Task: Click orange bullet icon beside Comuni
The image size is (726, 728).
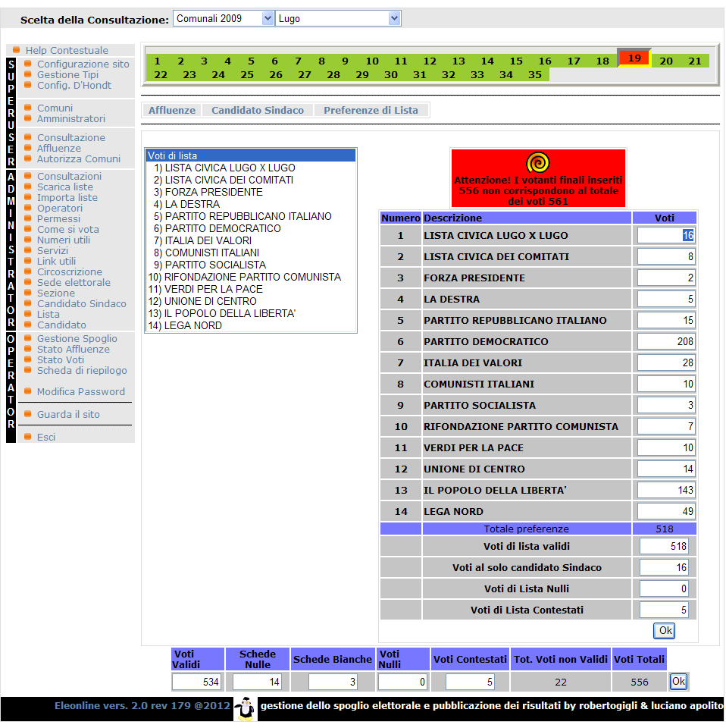Action: coord(28,108)
